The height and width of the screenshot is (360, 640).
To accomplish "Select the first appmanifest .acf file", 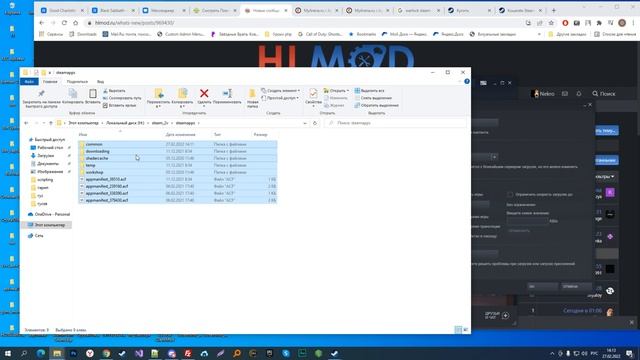I will pos(178,179).
